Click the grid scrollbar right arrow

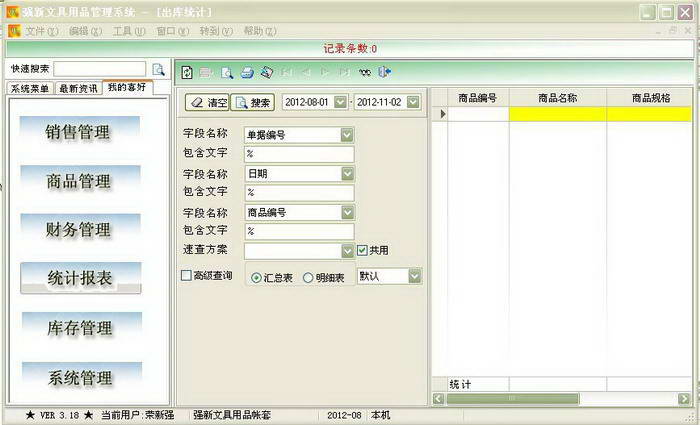coord(683,398)
